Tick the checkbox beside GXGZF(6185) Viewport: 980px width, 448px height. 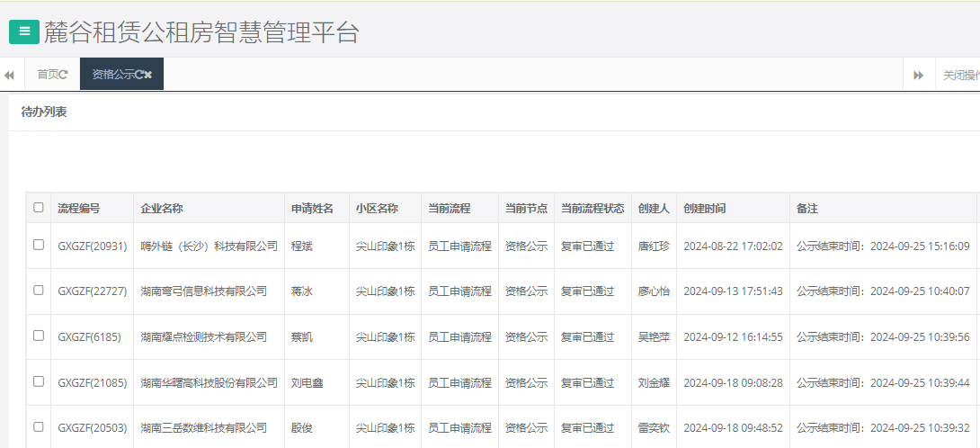tap(38, 336)
